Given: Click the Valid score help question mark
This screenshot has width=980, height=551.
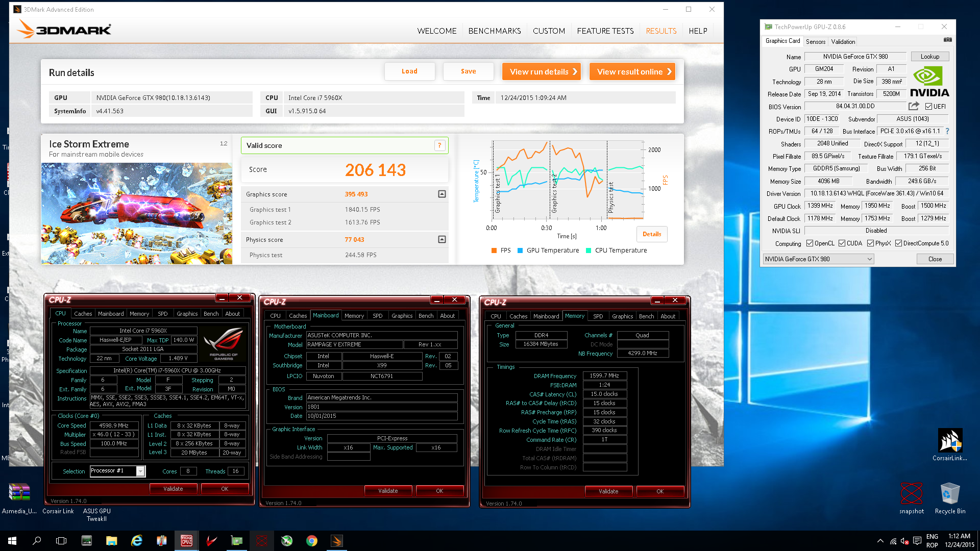Looking at the screenshot, I should pyautogui.click(x=439, y=145).
